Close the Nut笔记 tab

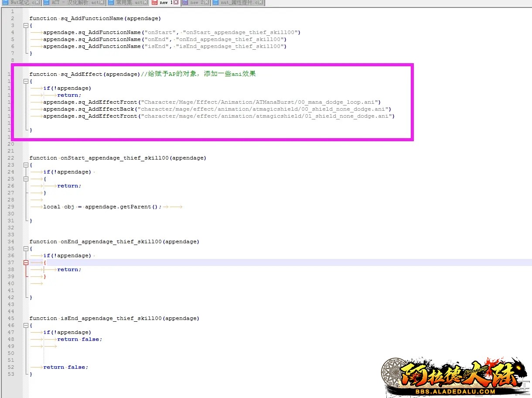(38, 3)
